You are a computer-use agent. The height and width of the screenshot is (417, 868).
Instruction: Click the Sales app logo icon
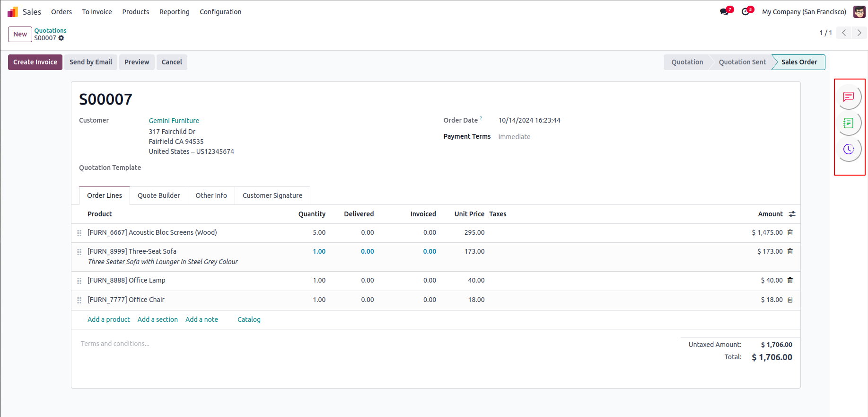point(13,12)
